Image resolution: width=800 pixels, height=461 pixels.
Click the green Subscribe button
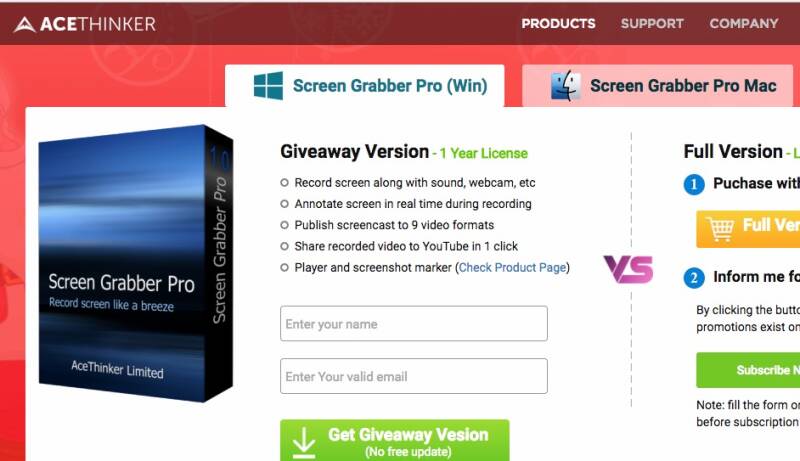(748, 370)
